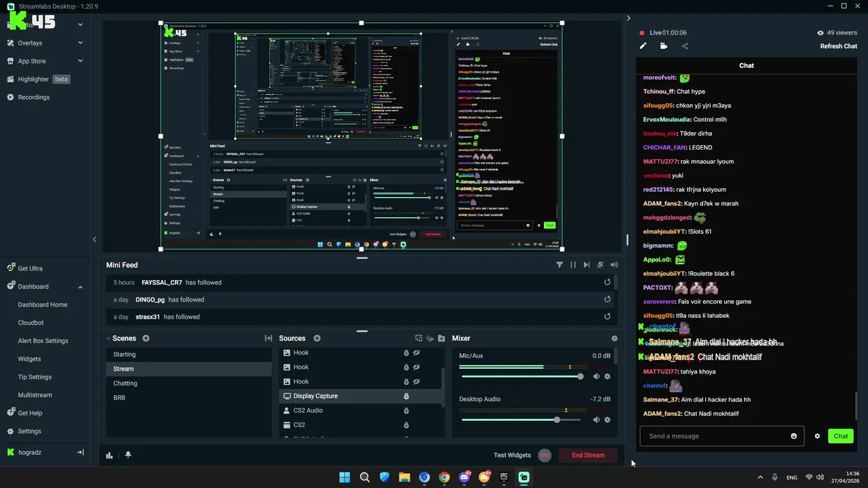Skip the current alert in Mini Feed
The width and height of the screenshot is (868, 488).
click(x=587, y=265)
